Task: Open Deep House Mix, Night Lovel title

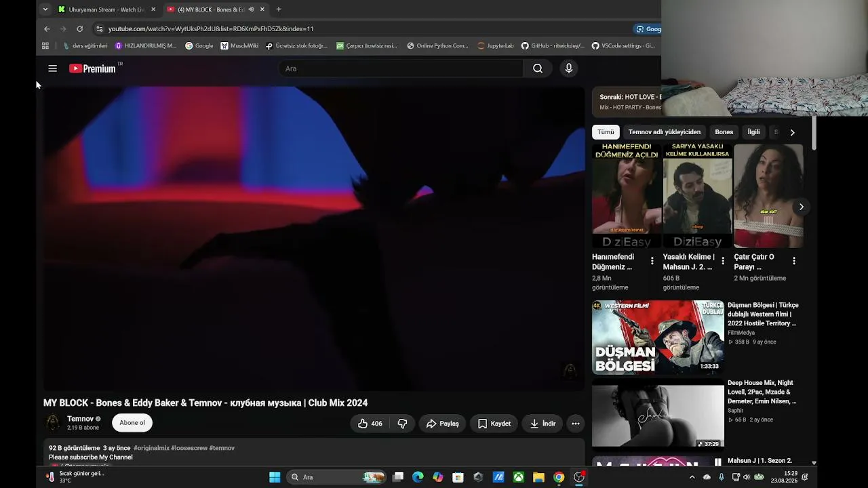Action: coord(762,392)
